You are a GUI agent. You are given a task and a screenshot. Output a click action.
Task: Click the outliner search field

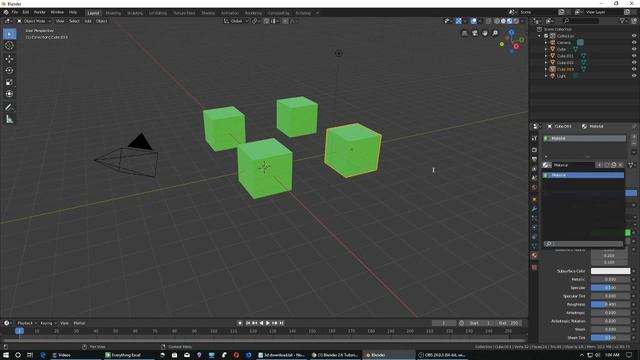tap(581, 21)
